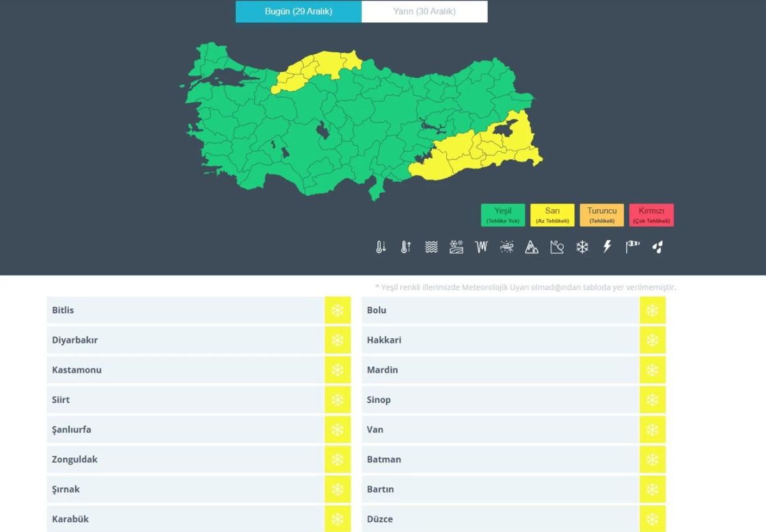The width and height of the screenshot is (766, 532).
Task: Click the temperature increase thermometer icon
Action: (x=406, y=247)
